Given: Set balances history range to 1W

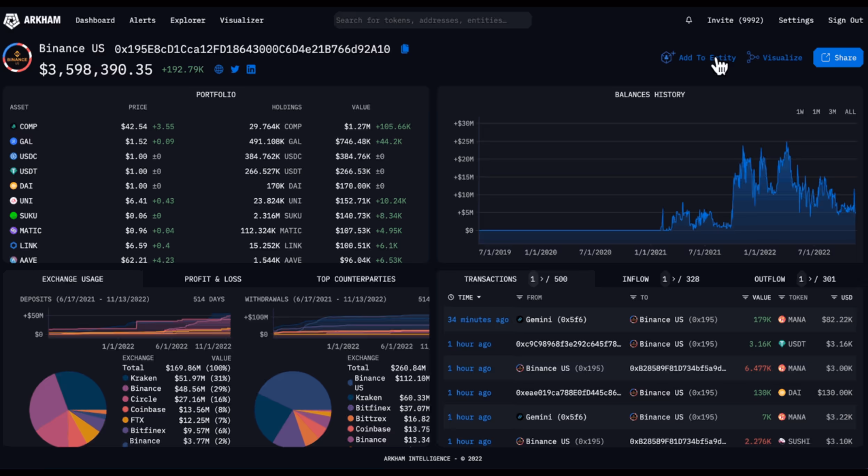Looking at the screenshot, I should pyautogui.click(x=800, y=112).
